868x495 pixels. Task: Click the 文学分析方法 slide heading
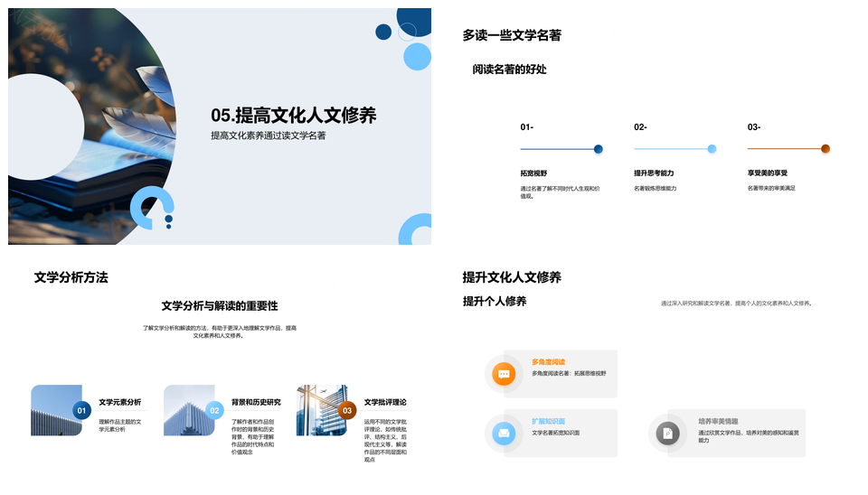71,277
